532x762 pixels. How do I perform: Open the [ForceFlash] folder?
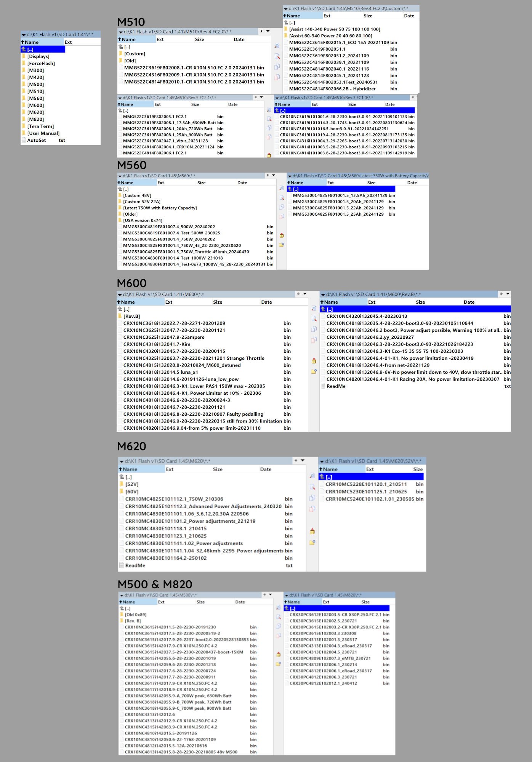(41, 64)
